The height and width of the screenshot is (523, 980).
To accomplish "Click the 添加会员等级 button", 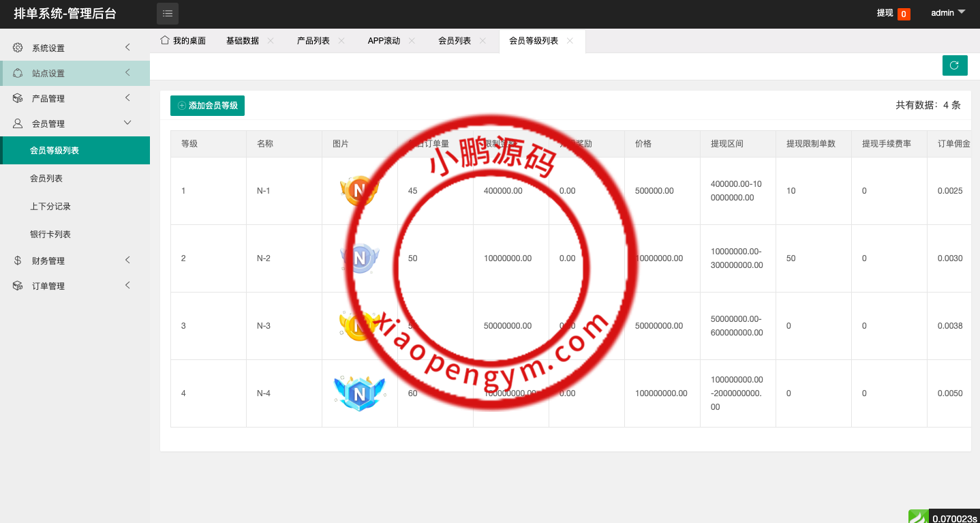I will (x=207, y=106).
